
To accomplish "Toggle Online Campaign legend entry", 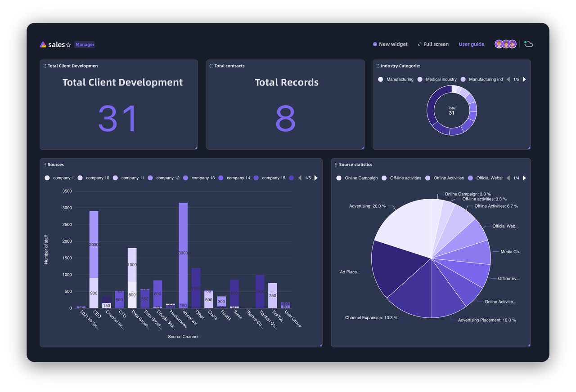I will 357,178.
